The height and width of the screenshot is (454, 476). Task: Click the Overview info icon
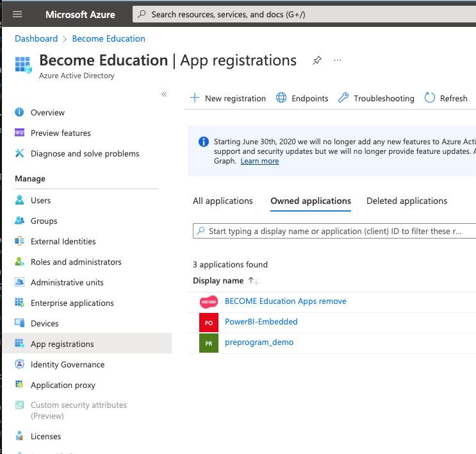[19, 112]
